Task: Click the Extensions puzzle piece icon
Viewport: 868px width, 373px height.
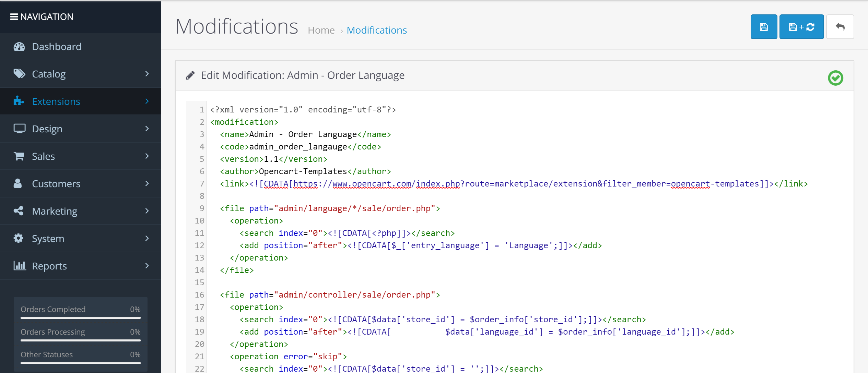Action: 19,101
